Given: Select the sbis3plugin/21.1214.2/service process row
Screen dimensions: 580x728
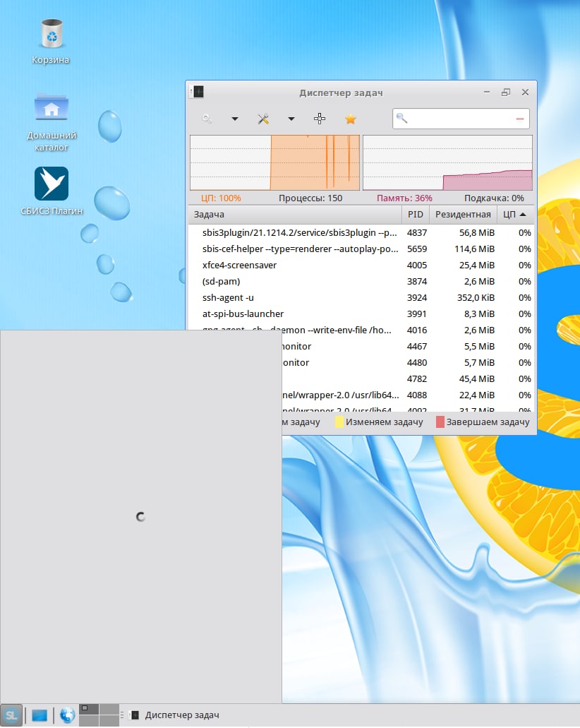Looking at the screenshot, I should [361, 232].
